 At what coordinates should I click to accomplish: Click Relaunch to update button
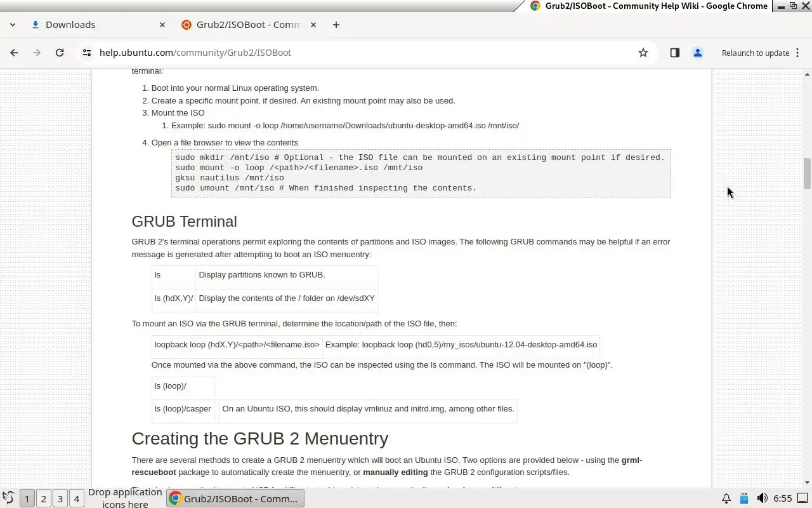click(x=755, y=53)
